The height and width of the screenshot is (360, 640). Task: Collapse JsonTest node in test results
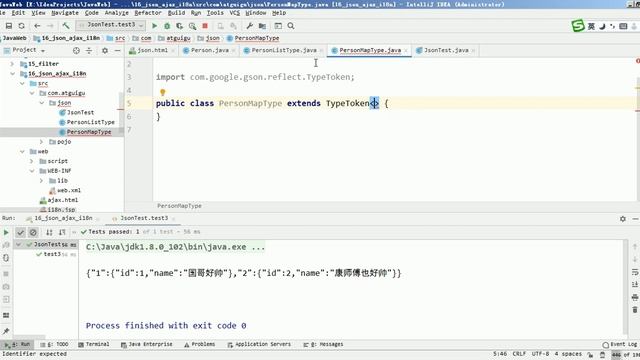pos(18,244)
